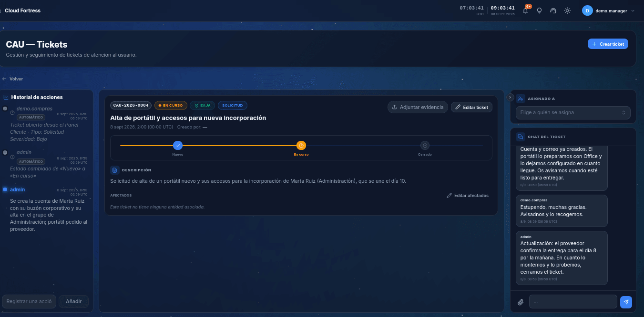
Task: Click the admin message about 'Actualización: el proveedor'
Action: pyautogui.click(x=562, y=258)
